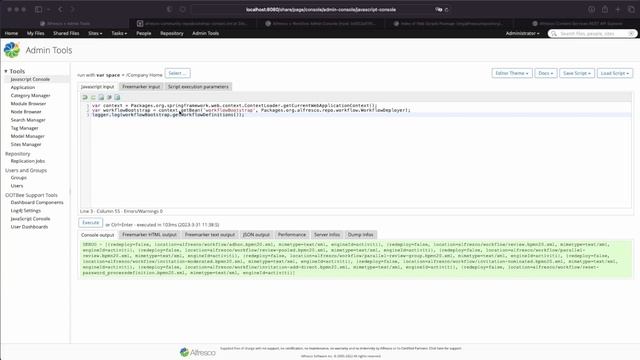640x360 pixels.
Task: Redo the edit in script editor
Action: tap(93, 97)
